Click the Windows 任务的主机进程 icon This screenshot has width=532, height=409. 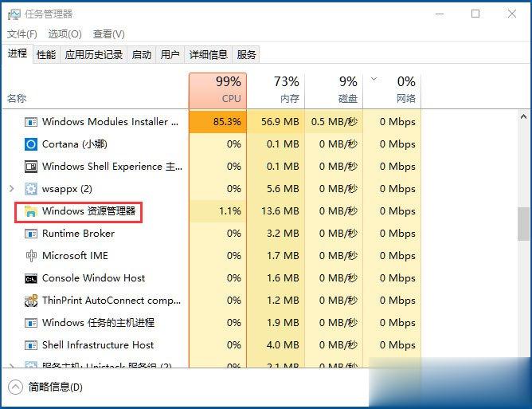tap(31, 323)
